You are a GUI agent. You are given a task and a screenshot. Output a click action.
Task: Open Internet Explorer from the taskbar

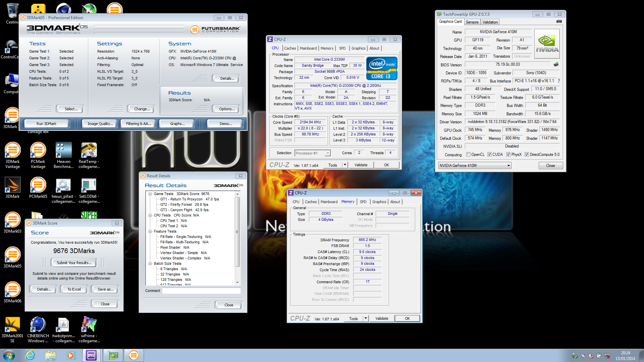[x=30, y=355]
